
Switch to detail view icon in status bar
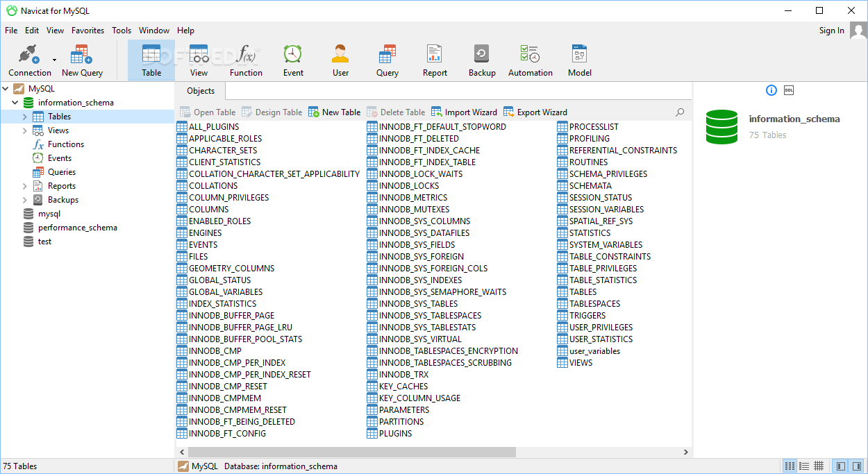[x=804, y=466]
